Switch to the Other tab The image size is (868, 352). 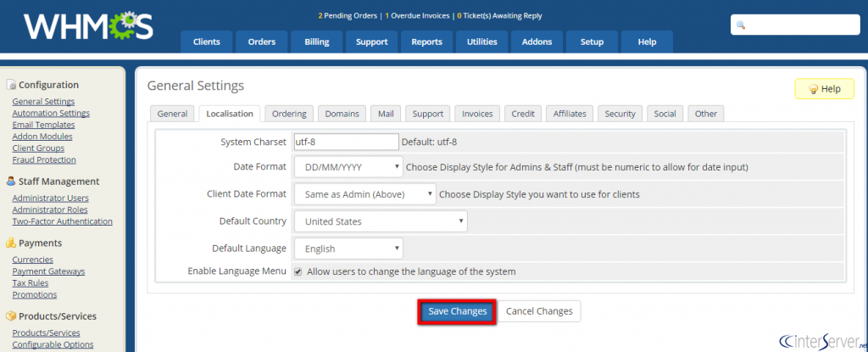pos(706,114)
